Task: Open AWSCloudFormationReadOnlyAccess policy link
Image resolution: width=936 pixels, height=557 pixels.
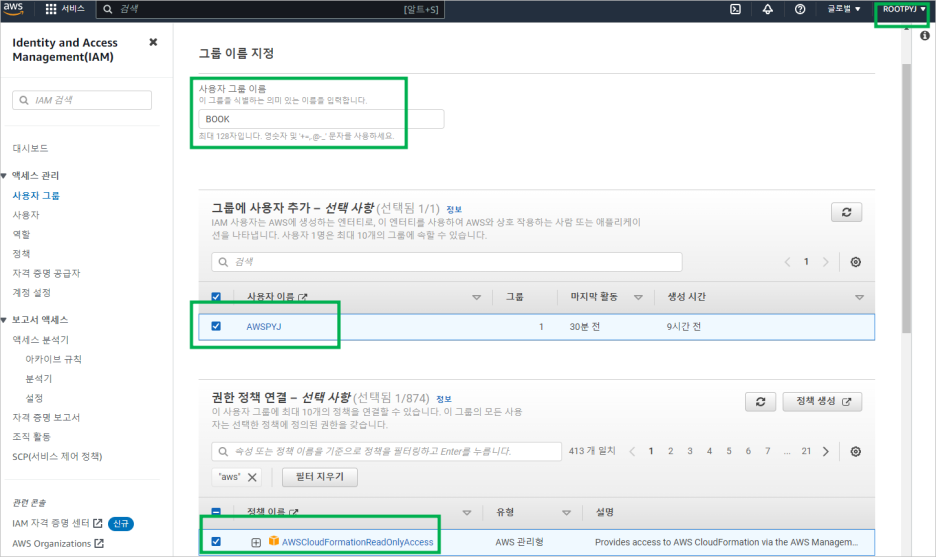Action: click(358, 542)
